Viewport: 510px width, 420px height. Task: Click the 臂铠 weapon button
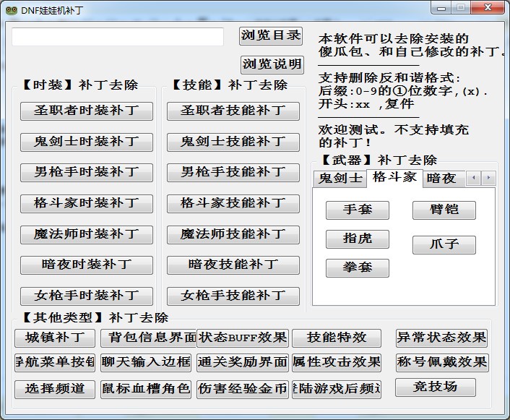pyautogui.click(x=444, y=210)
